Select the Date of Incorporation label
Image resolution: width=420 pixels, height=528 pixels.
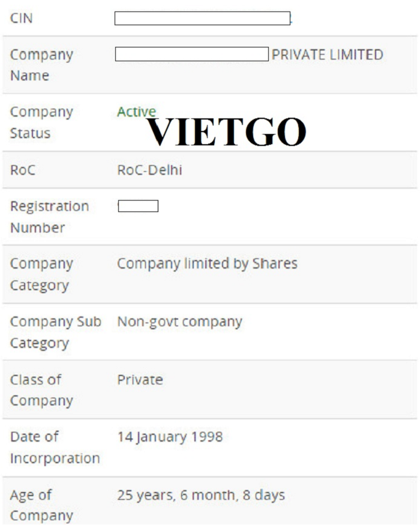[x=55, y=448]
